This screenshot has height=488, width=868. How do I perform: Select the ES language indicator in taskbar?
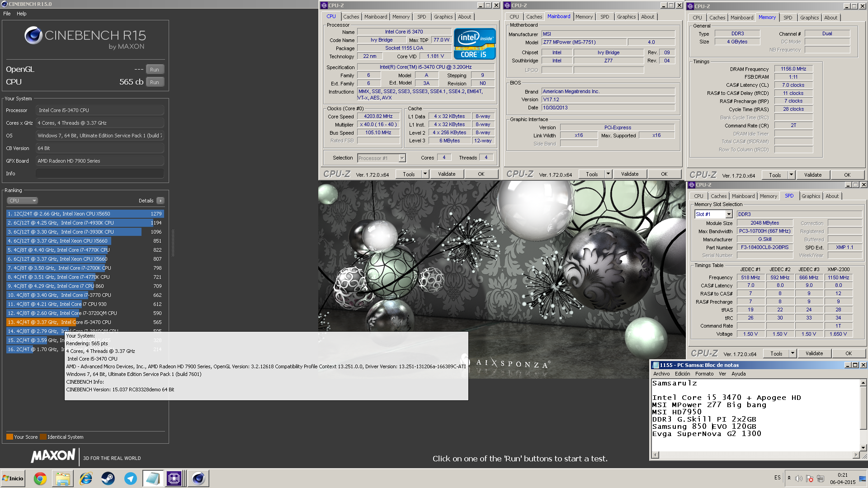coord(777,478)
